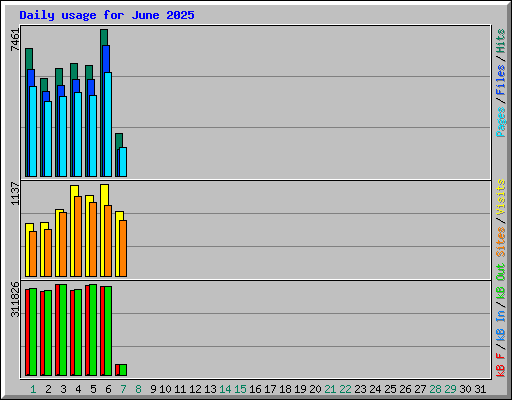The image size is (512, 400).
Task: Click the 'kB F' legend label
Action: pos(501,365)
